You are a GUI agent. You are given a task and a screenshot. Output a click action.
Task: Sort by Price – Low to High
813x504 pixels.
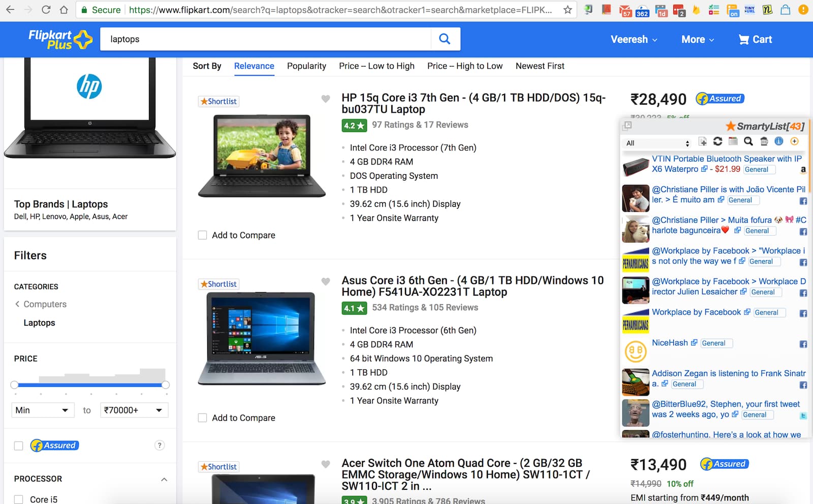pos(377,66)
